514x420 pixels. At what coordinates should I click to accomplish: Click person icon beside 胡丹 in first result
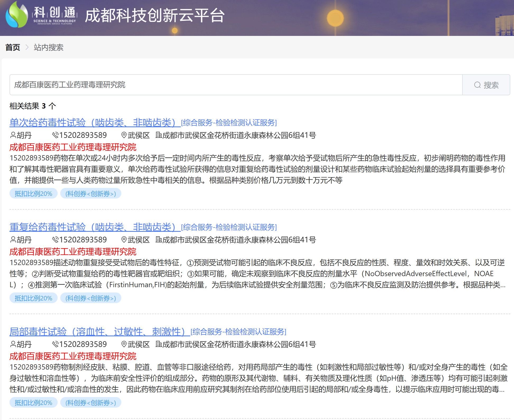point(13,135)
